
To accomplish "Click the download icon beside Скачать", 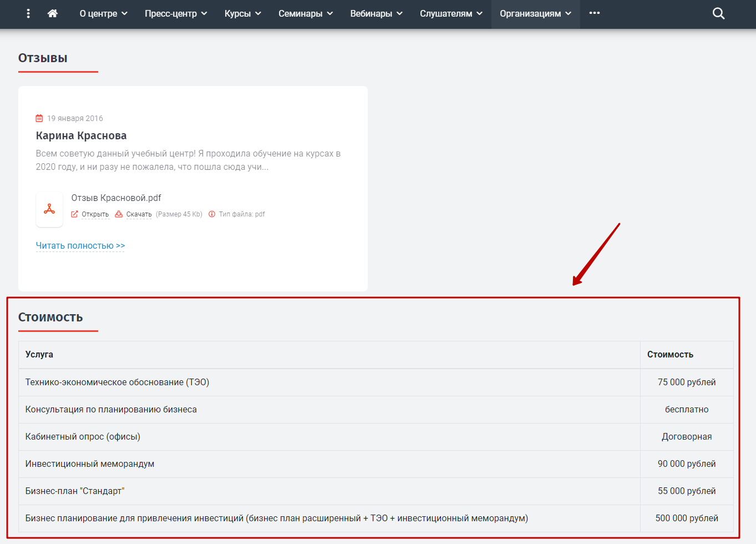I will click(119, 214).
